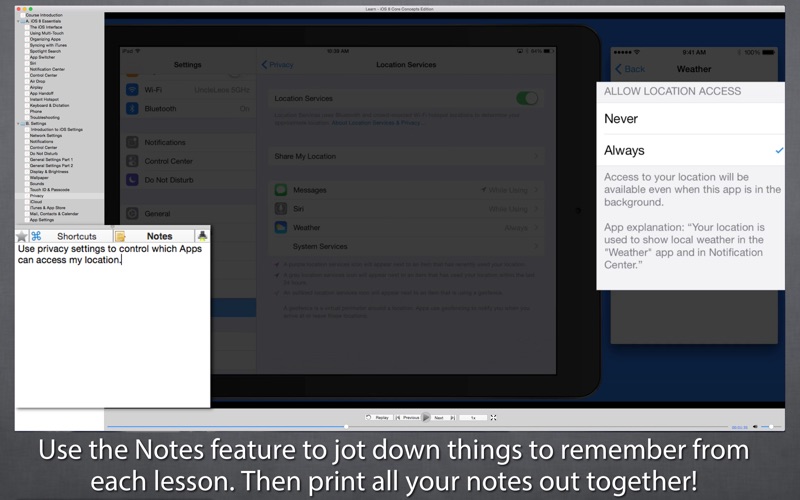Image resolution: width=800 pixels, height=500 pixels.
Task: Click the Replay button
Action: tap(378, 417)
